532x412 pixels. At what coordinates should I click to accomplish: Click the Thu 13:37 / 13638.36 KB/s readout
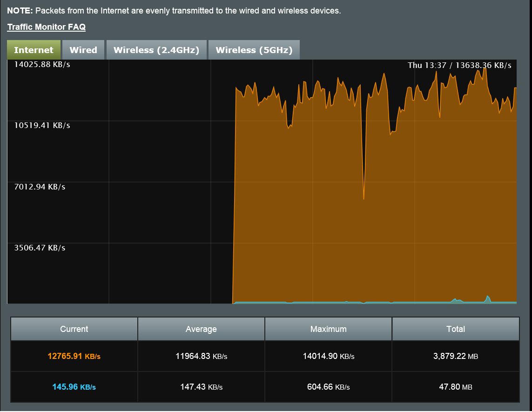[459, 65]
